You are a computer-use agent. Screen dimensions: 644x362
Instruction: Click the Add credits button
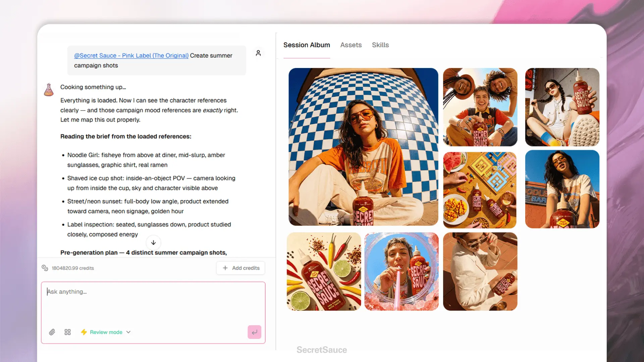(240, 268)
